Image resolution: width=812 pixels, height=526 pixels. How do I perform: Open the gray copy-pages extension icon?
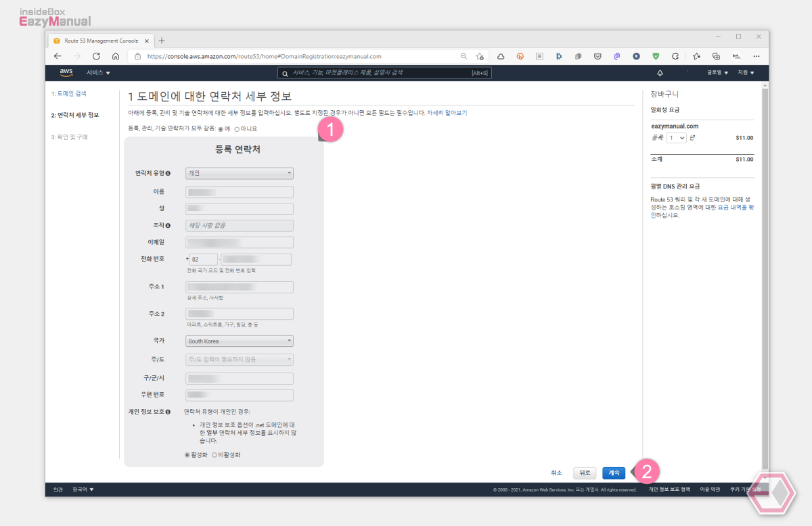(579, 56)
